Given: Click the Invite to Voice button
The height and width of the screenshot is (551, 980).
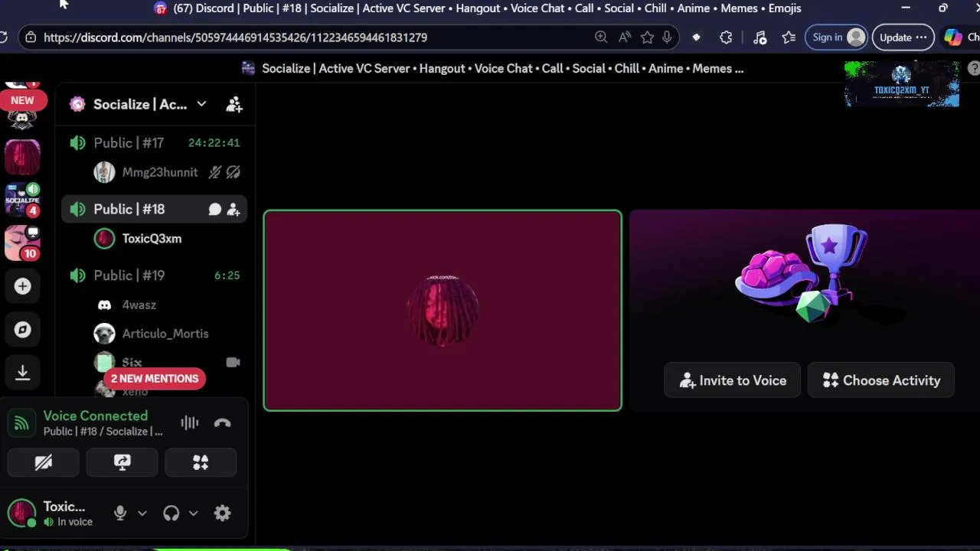Looking at the screenshot, I should (733, 380).
